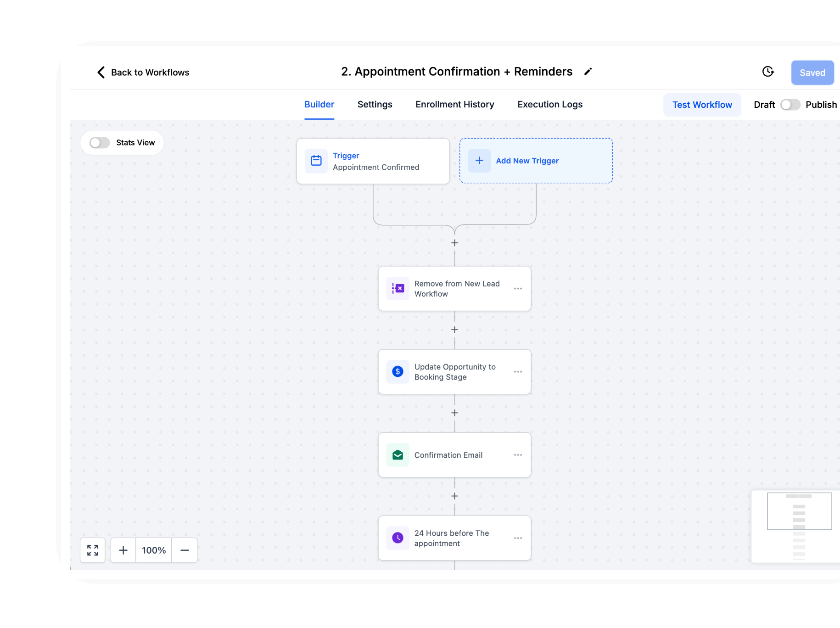Click the clock icon on 24 Hours wait step
Image resolution: width=840 pixels, height=628 pixels.
point(398,538)
